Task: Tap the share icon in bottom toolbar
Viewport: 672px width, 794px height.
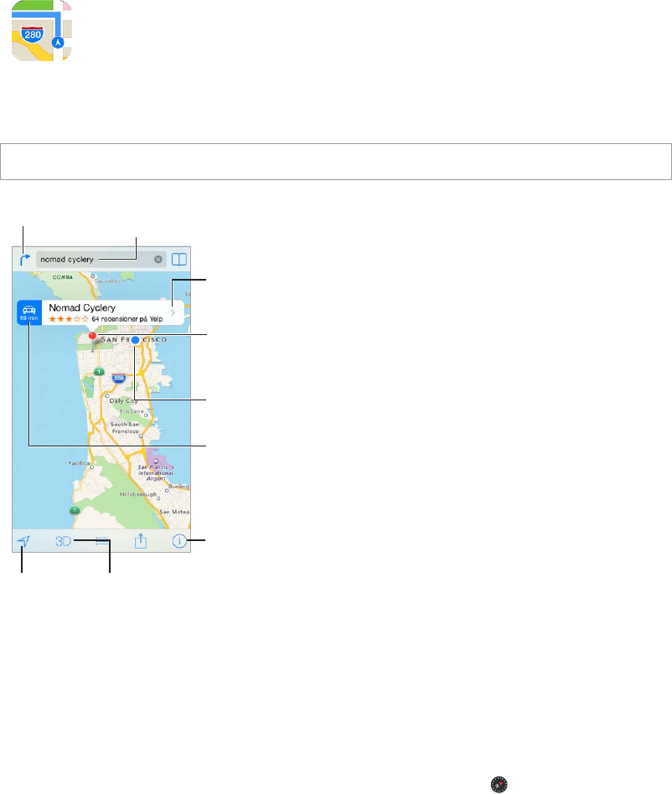Action: 141,541
